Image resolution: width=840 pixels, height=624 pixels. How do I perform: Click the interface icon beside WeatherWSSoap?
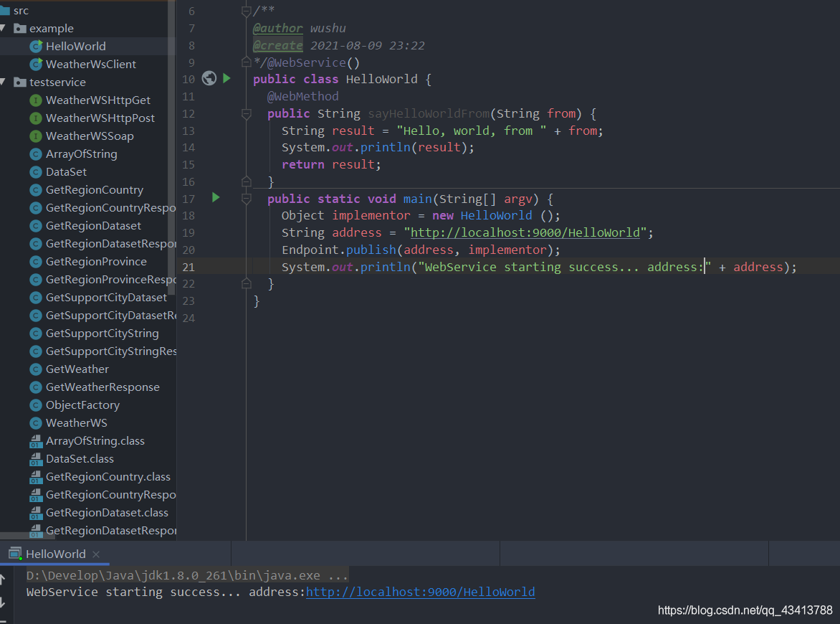coord(36,136)
